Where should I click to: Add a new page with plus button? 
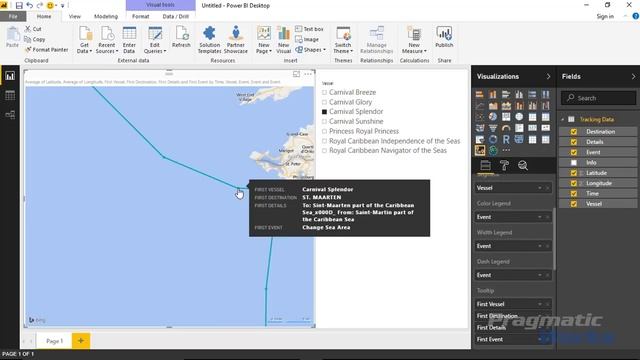81,341
